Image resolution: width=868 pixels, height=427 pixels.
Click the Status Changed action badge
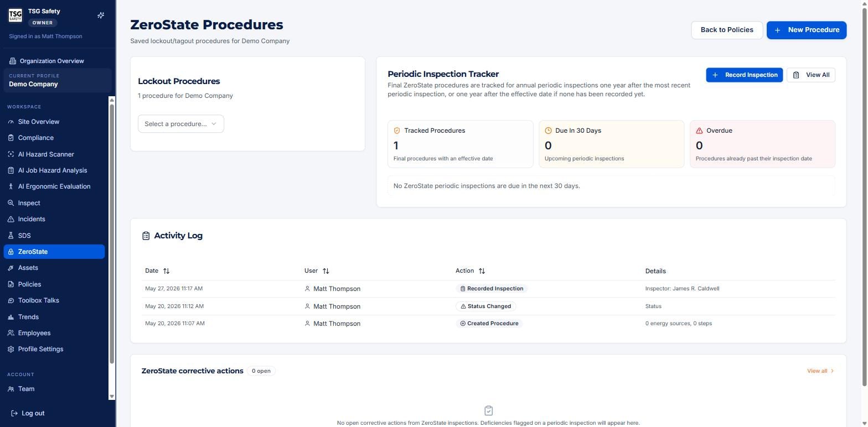point(485,306)
